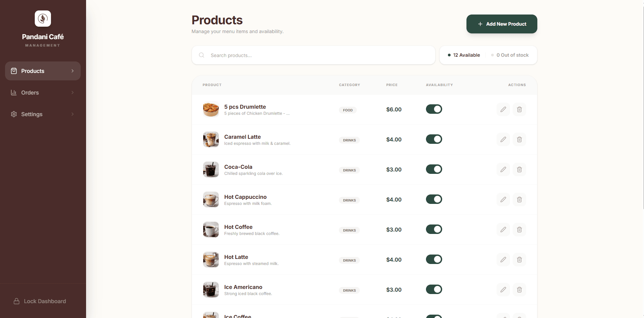Open Settings from the sidebar
644x318 pixels.
coord(43,114)
